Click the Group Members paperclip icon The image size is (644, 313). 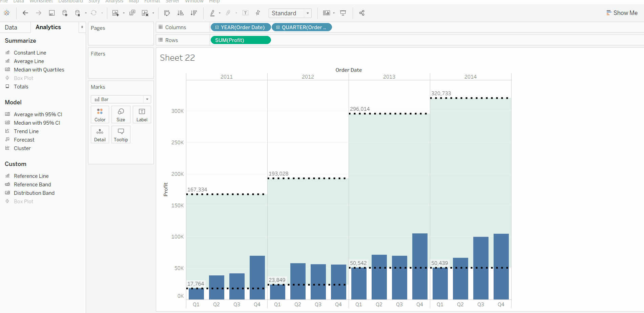[228, 13]
